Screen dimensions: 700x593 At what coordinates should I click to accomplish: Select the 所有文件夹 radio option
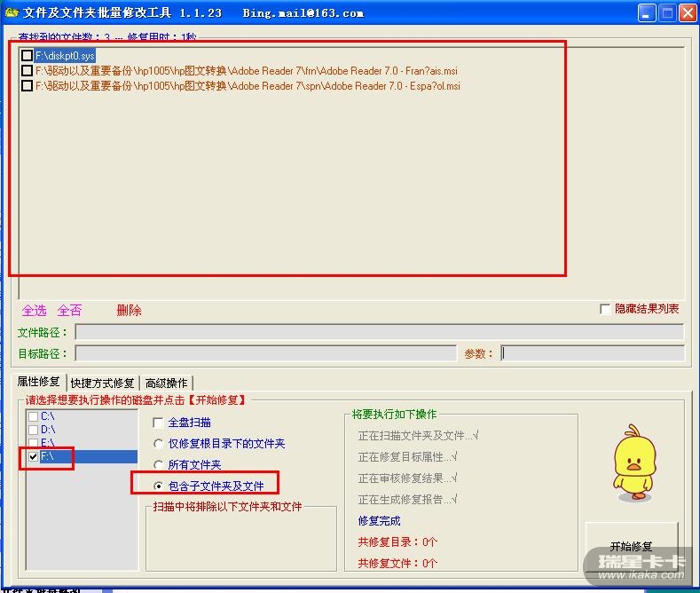(x=158, y=464)
